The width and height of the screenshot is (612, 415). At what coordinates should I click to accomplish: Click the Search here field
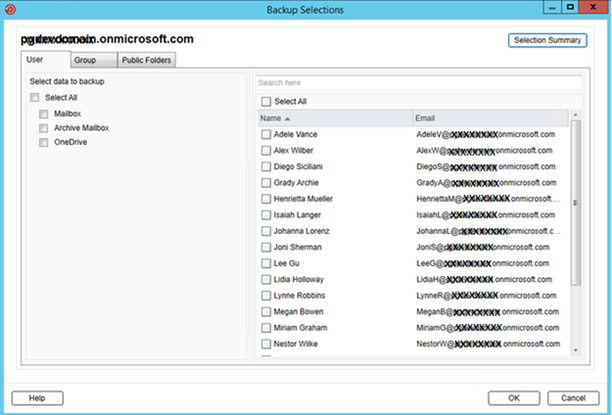click(x=418, y=83)
